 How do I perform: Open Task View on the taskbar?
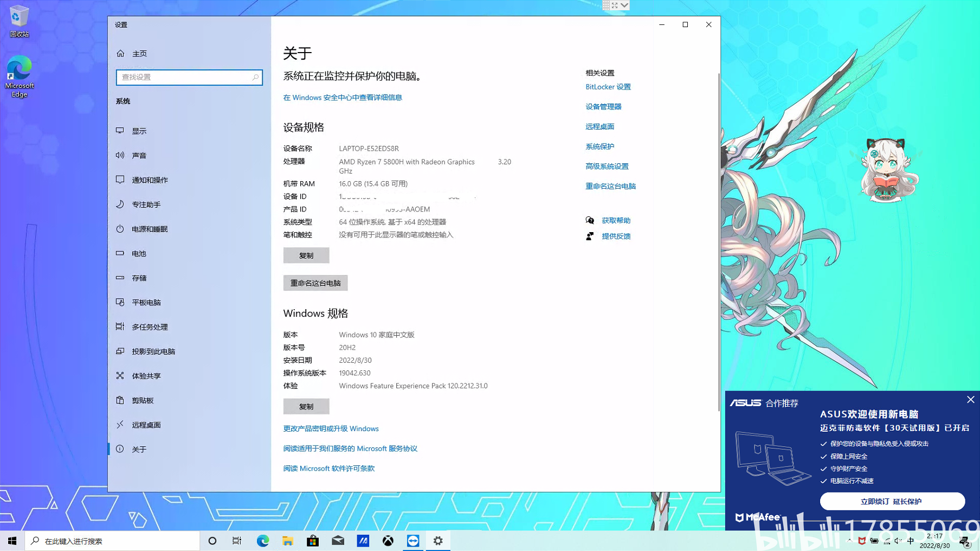(x=237, y=541)
